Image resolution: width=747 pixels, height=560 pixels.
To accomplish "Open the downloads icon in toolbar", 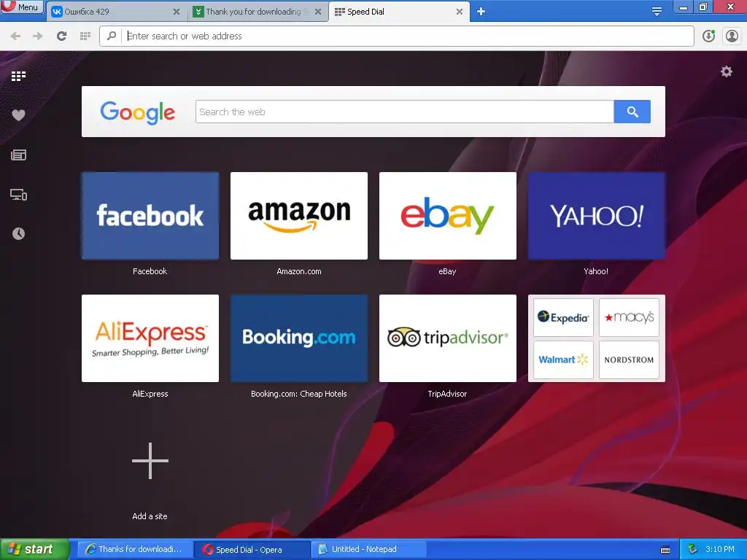I will point(708,36).
